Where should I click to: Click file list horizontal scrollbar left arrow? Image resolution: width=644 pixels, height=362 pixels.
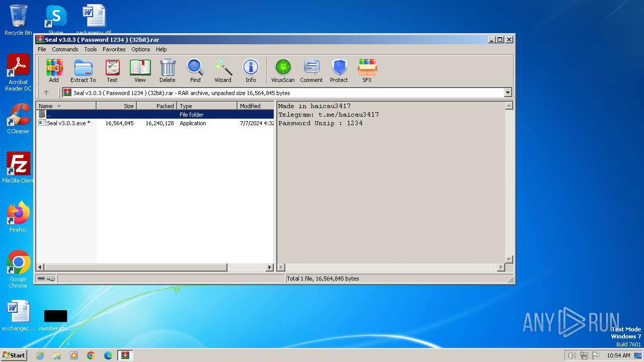point(40,267)
